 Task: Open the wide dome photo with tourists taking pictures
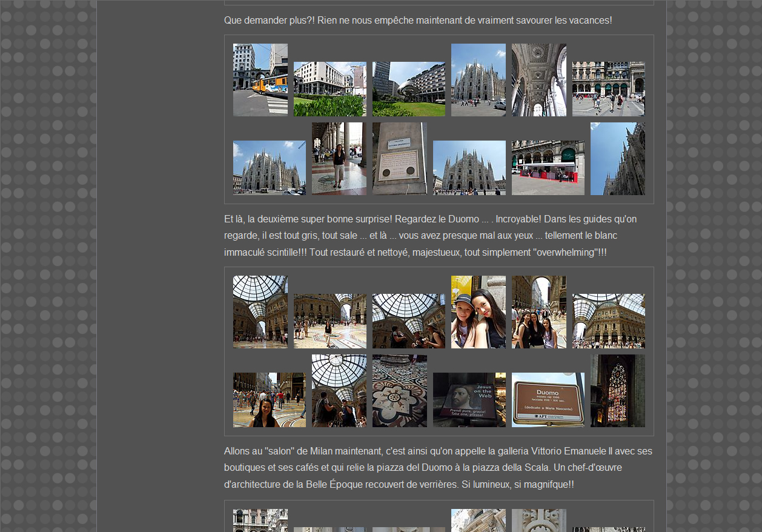408,321
